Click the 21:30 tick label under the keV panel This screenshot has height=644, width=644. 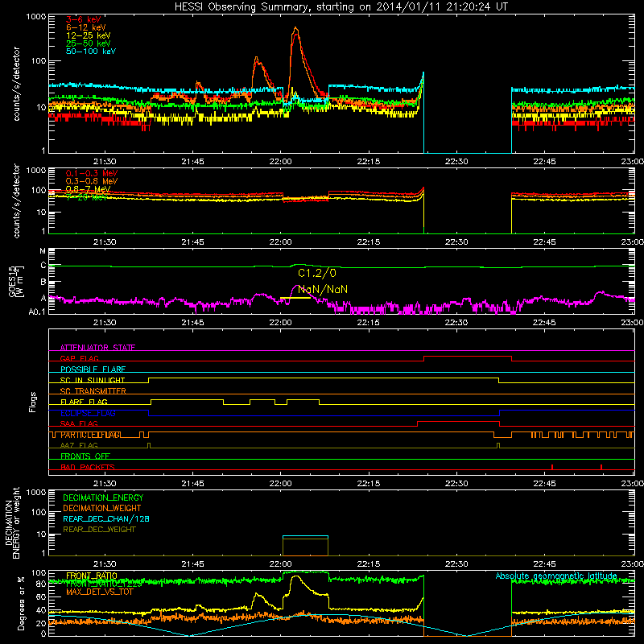[105, 162]
